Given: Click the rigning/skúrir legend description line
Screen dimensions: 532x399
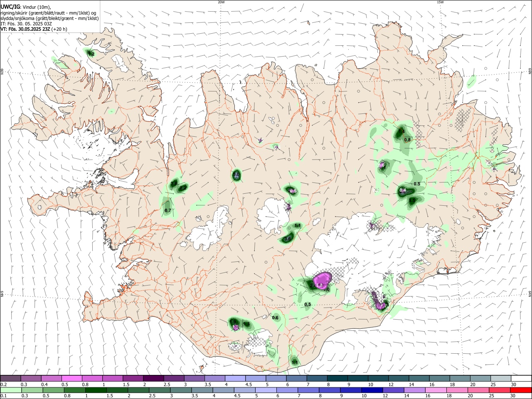Looking at the screenshot, I should [48, 13].
